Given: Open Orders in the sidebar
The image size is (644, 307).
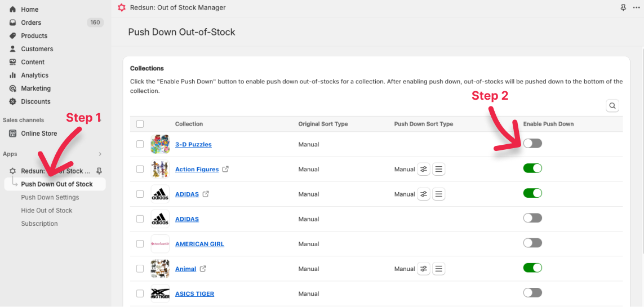Looking at the screenshot, I should [31, 23].
